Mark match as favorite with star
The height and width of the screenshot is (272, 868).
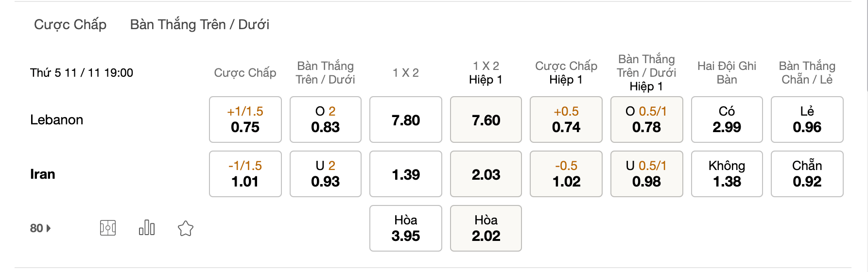[x=186, y=228]
